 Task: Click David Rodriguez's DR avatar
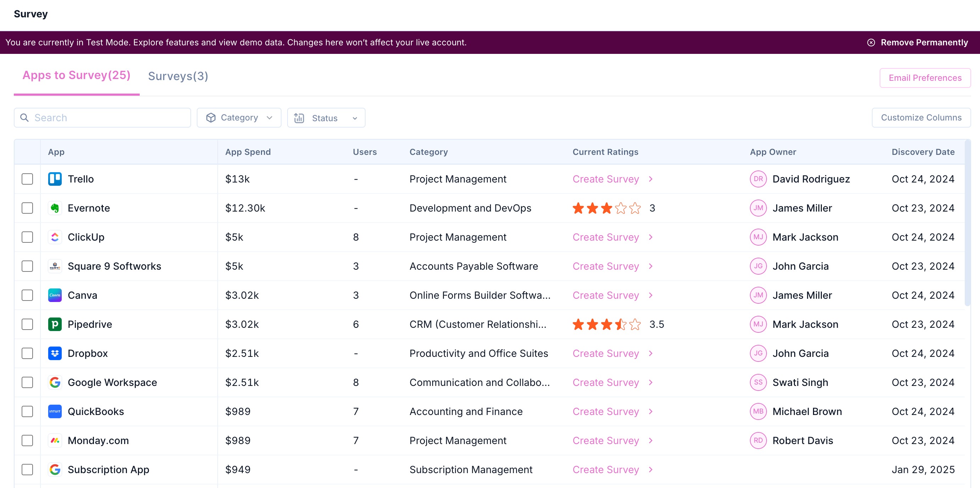(758, 179)
